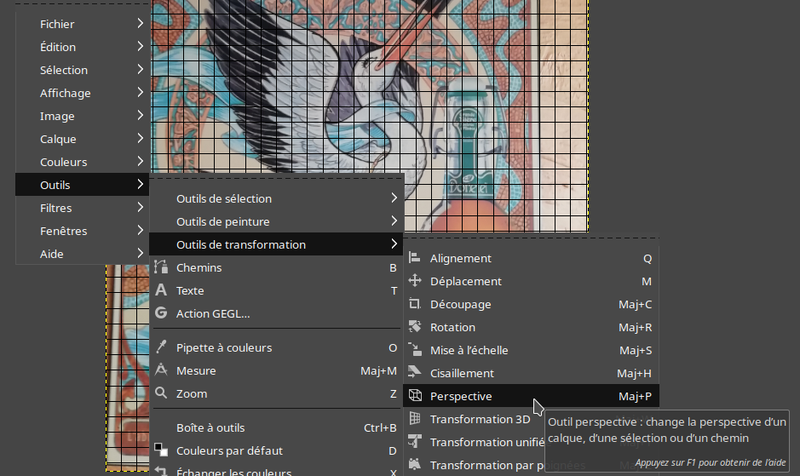
Task: Open the Filtres submenu arrow
Action: 139,208
